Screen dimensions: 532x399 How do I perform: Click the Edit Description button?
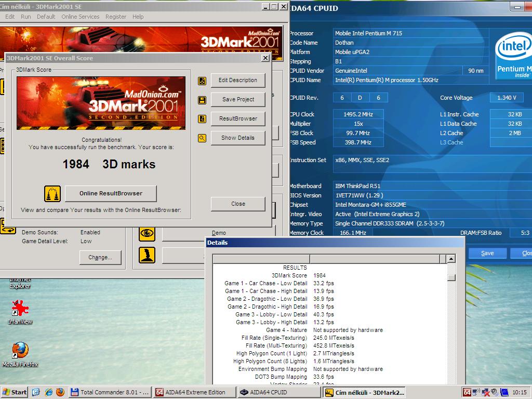coord(238,81)
